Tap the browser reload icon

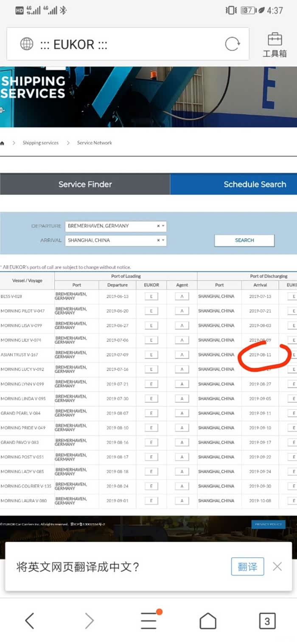click(232, 44)
